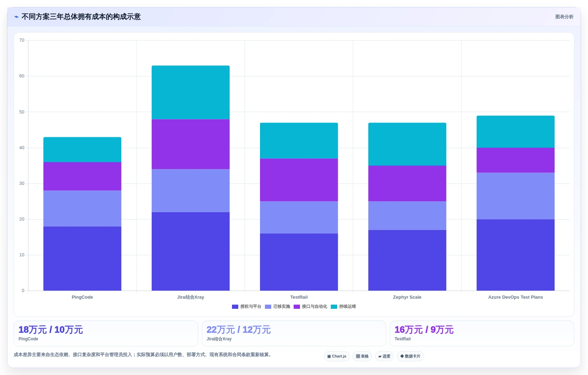Click the y-axis tick label 70
Screen dimensions: 588x375
coord(22,40)
